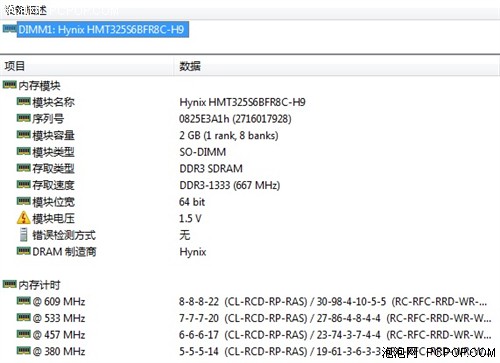
Task: Select the DIMM1 Hynix device entry
Action: [x=103, y=30]
